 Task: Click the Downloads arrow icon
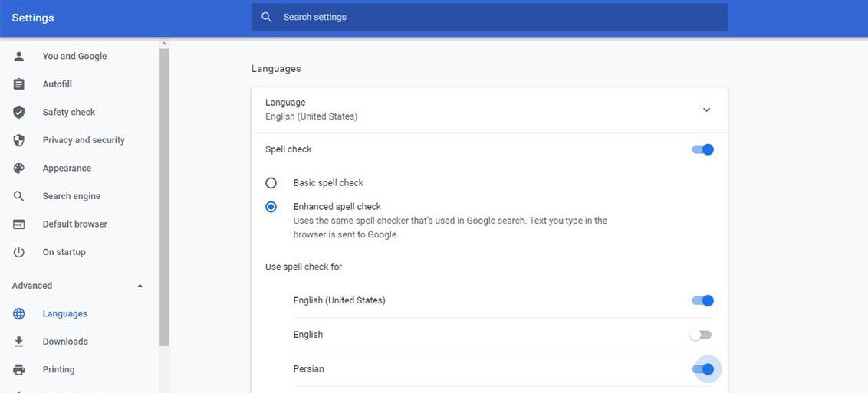(x=19, y=342)
